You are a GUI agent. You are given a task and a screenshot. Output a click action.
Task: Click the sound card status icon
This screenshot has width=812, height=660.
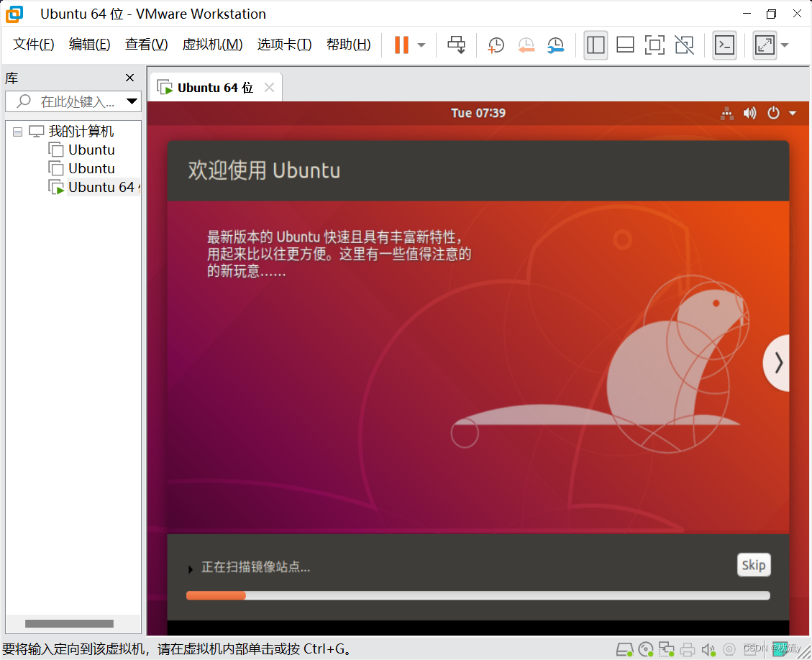click(x=708, y=649)
